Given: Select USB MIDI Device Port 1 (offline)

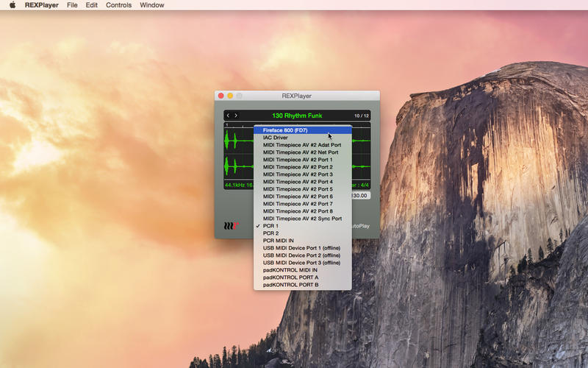Looking at the screenshot, I should click(303, 248).
